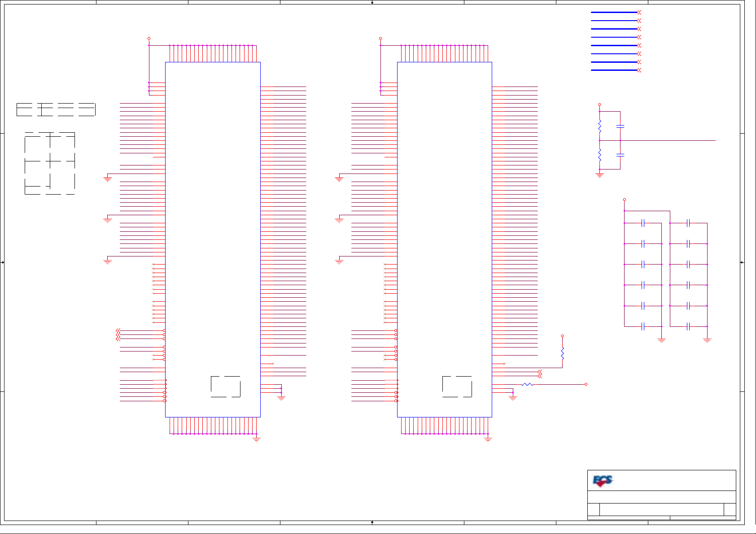This screenshot has width=756, height=534.
Task: Select the right large IC component body
Action: pos(445,239)
